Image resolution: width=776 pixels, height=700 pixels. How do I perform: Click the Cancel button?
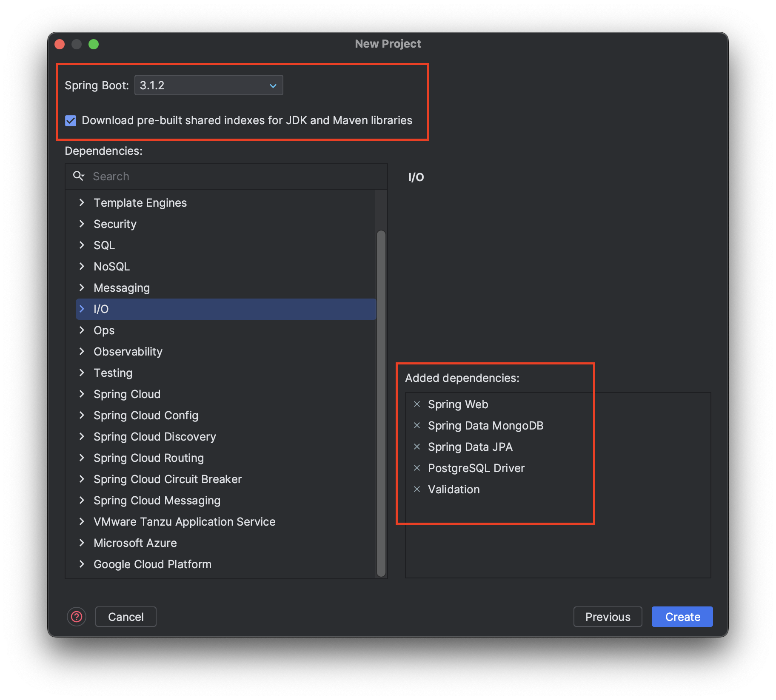126,617
